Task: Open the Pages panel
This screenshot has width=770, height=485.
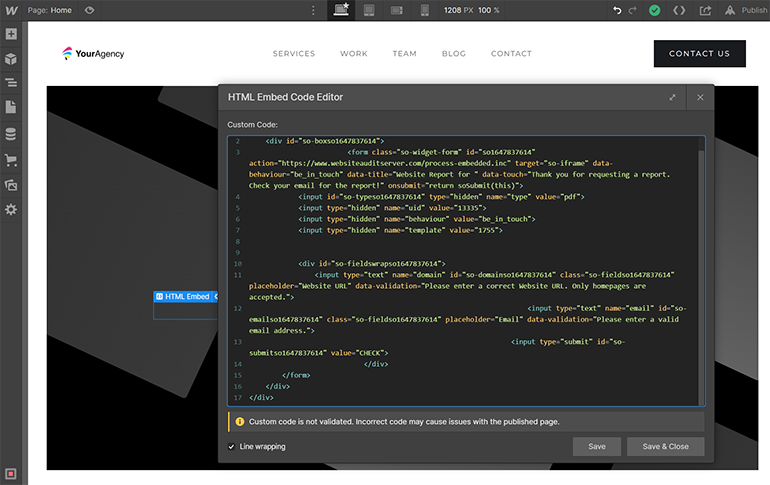Action: pos(11,108)
